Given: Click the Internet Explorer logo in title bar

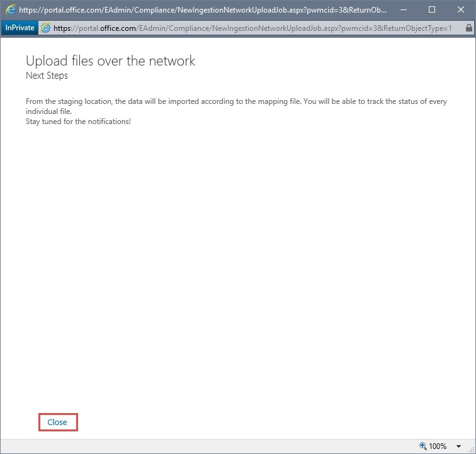Looking at the screenshot, I should coord(10,9).
